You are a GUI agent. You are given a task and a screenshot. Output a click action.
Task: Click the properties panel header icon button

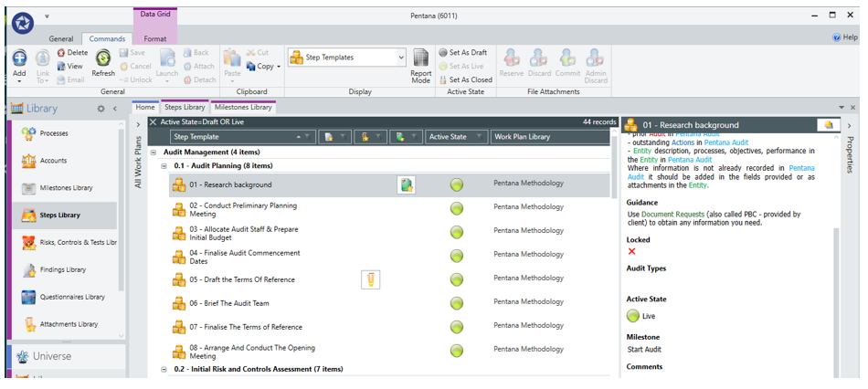point(828,125)
